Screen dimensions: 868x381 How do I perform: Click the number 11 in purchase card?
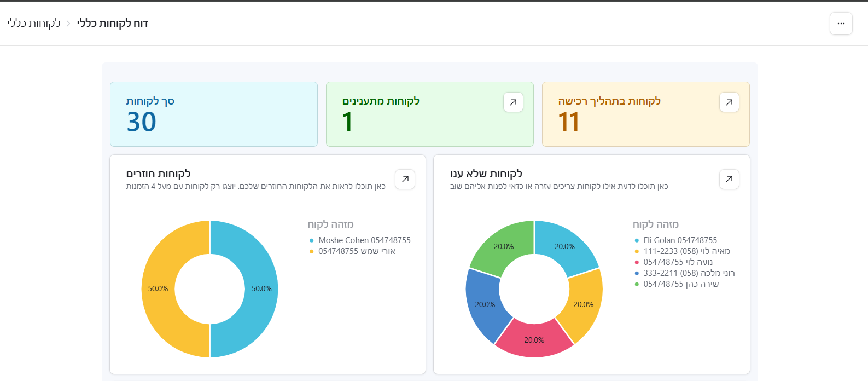[x=569, y=122]
